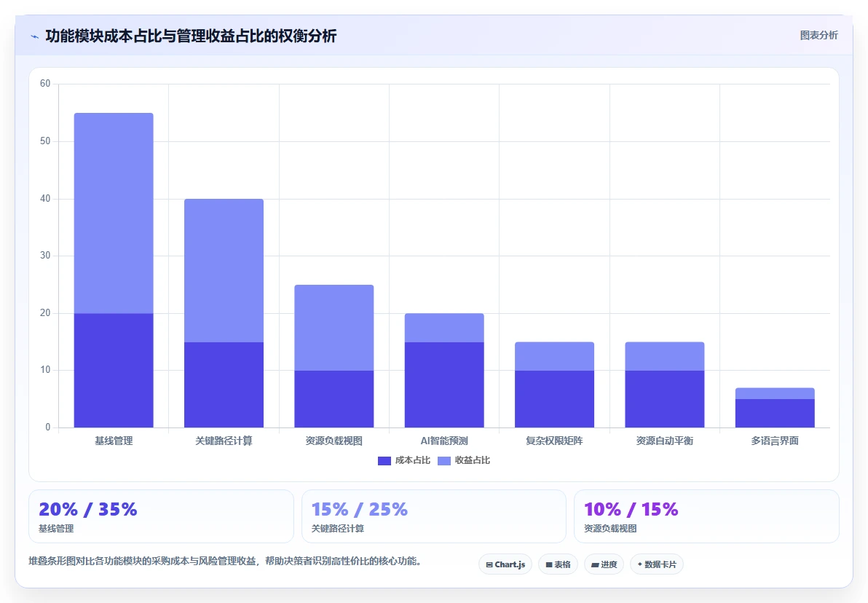The width and height of the screenshot is (868, 603).
Task: Click the 资源自动平衡 benefit bar segment
Action: (x=664, y=356)
